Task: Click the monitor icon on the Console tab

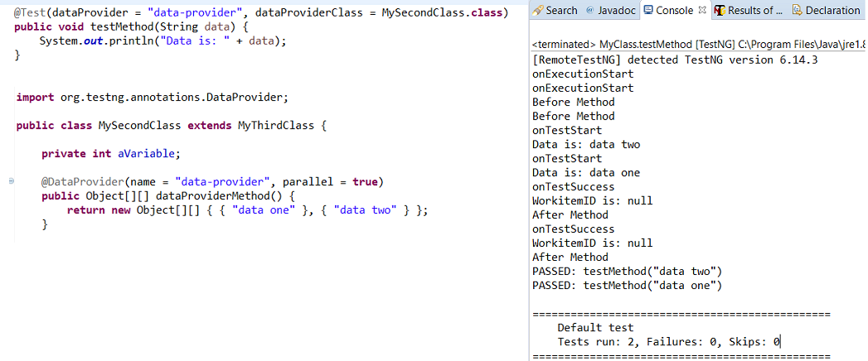Action: tap(648, 11)
